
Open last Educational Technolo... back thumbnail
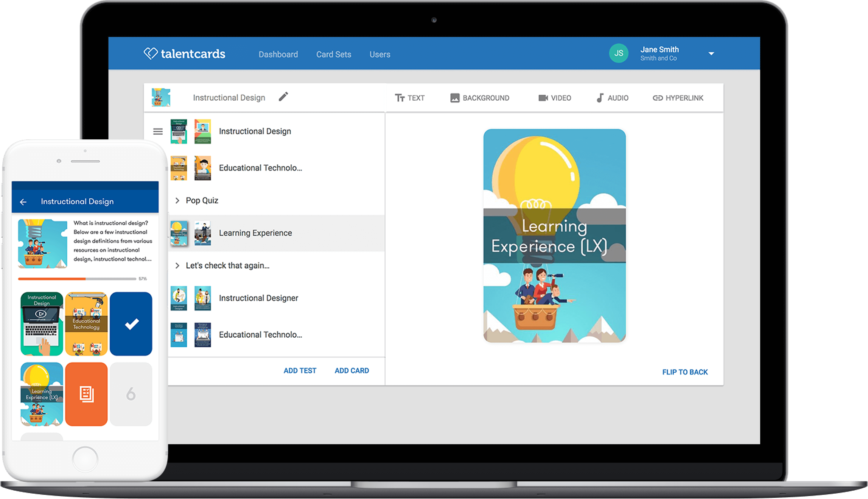[203, 335]
